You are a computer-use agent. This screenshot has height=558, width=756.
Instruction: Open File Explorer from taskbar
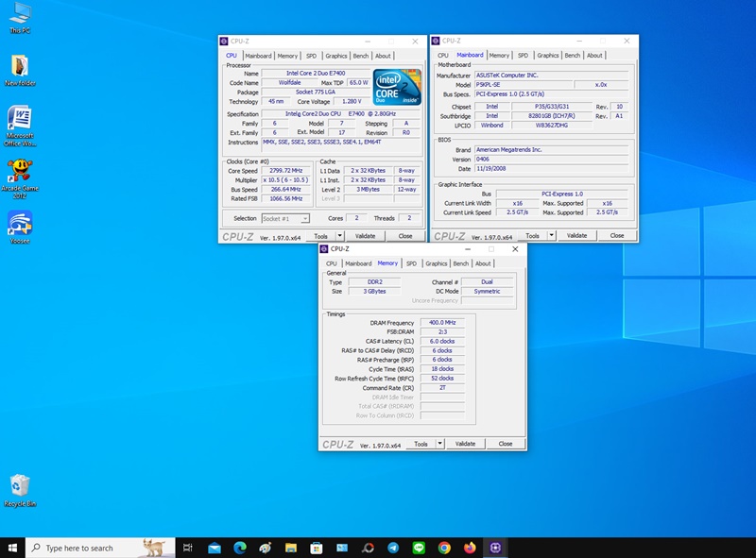pyautogui.click(x=291, y=548)
